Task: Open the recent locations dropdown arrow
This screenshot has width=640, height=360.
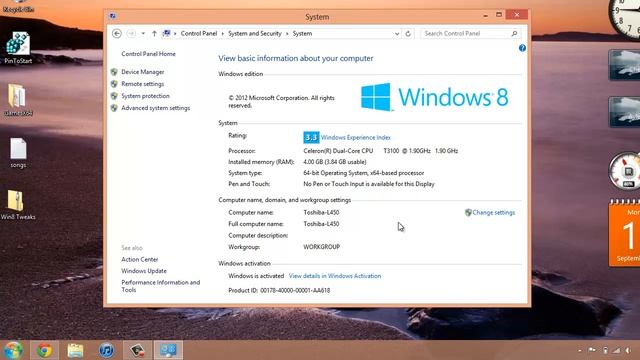Action: pyautogui.click(x=143, y=33)
